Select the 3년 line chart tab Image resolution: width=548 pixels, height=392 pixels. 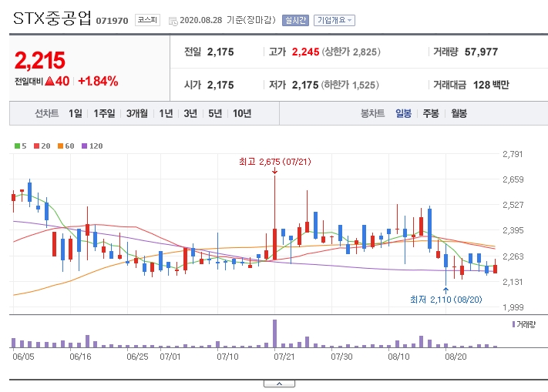pos(190,113)
